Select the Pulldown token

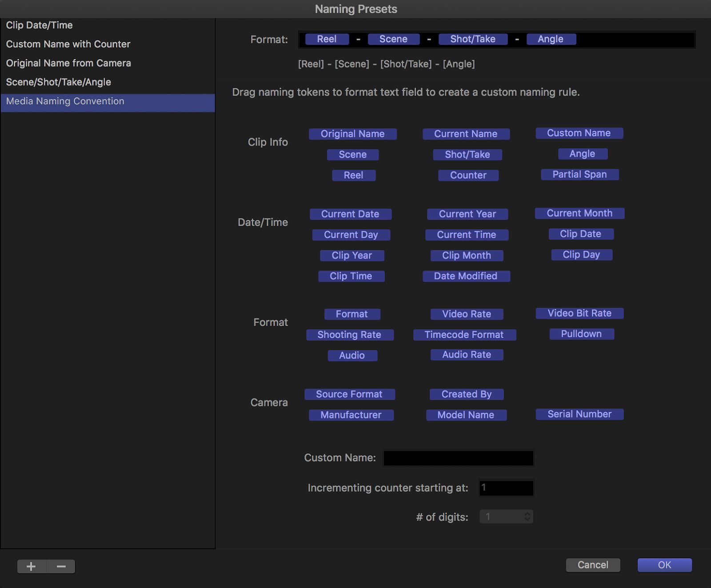(x=581, y=334)
